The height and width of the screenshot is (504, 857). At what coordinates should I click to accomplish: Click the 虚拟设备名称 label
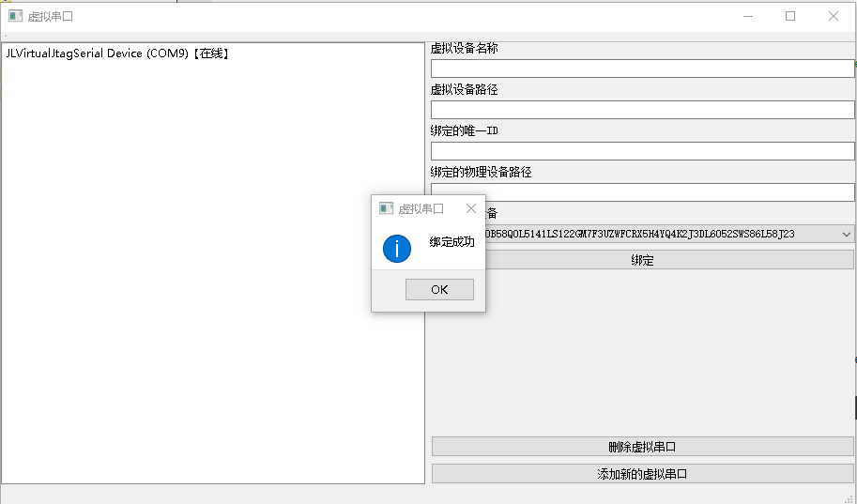(464, 48)
